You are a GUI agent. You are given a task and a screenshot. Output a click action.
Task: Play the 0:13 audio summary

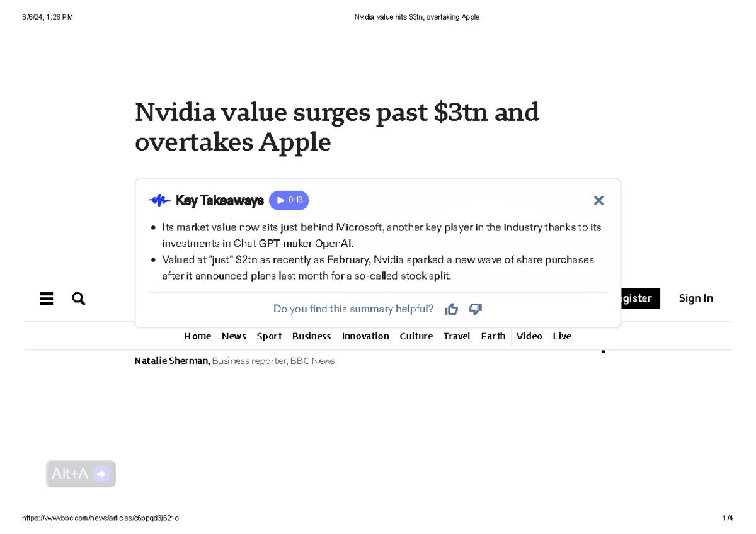[289, 200]
